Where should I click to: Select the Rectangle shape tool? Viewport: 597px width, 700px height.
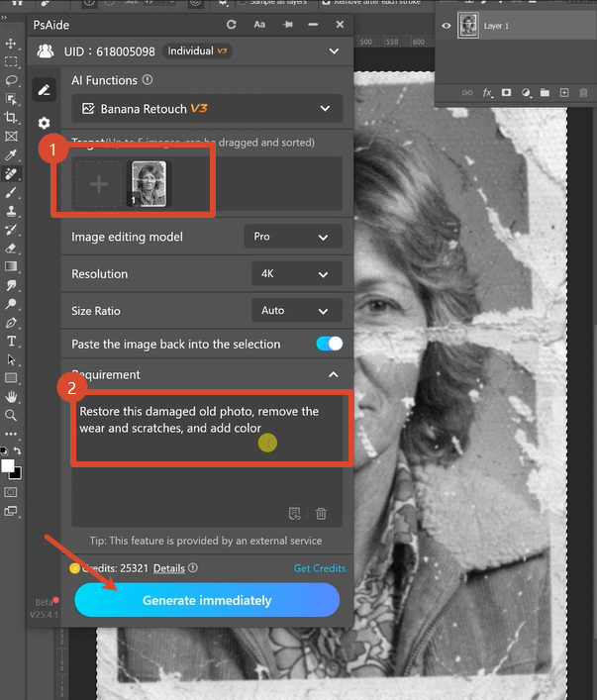11,378
